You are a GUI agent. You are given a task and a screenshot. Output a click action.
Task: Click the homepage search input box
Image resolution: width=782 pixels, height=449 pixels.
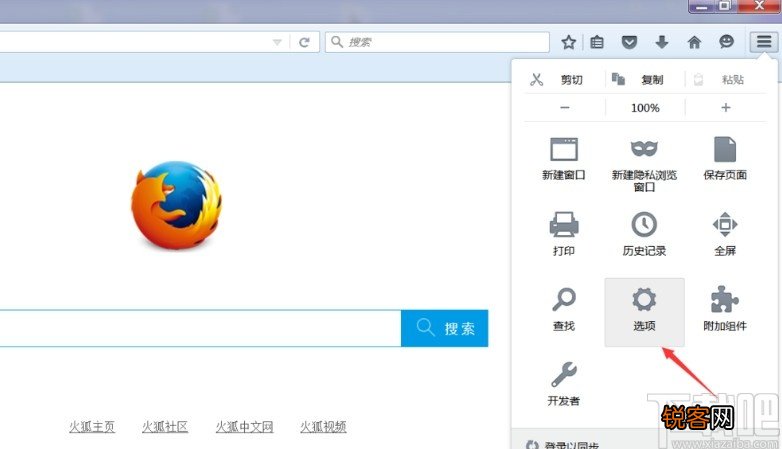pyautogui.click(x=200, y=328)
